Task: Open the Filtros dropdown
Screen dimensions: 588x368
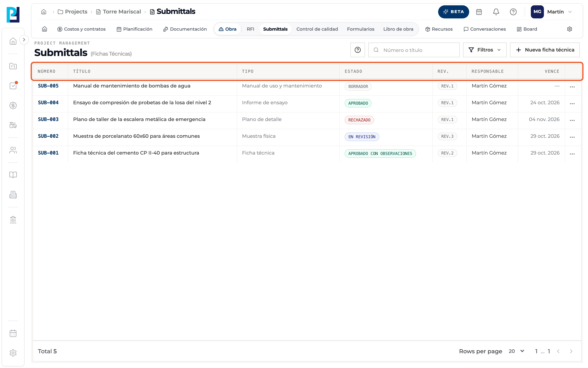Action: (x=484, y=50)
